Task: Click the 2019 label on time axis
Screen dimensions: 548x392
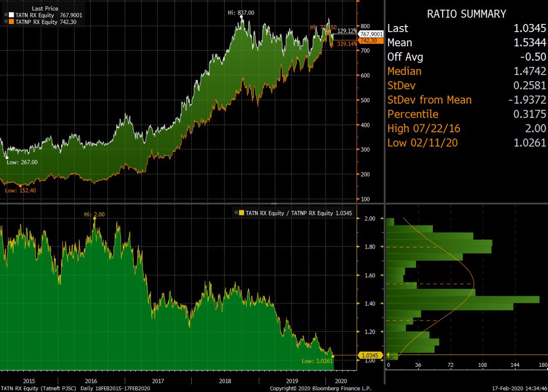Action: (292, 381)
